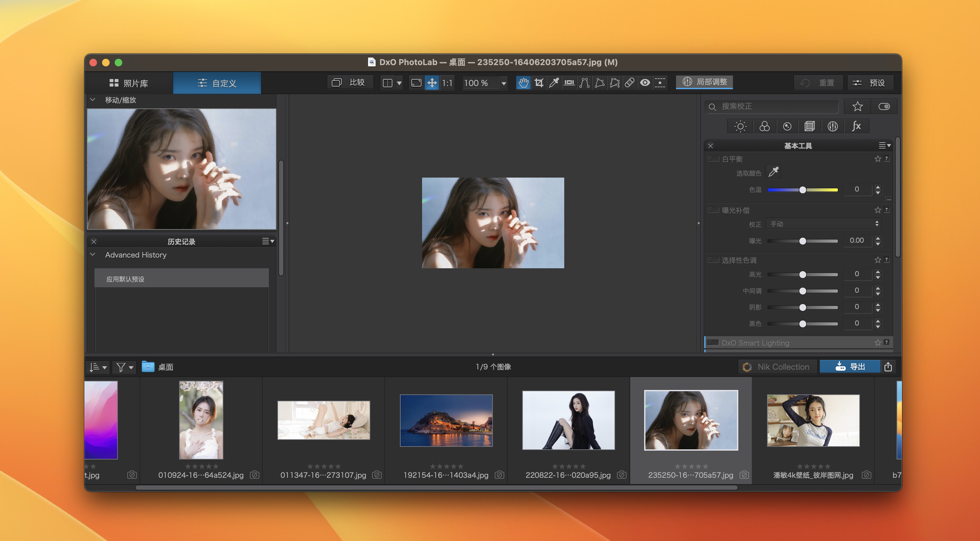This screenshot has width=980, height=541.
Task: Select the repair bandage tool
Action: point(630,82)
